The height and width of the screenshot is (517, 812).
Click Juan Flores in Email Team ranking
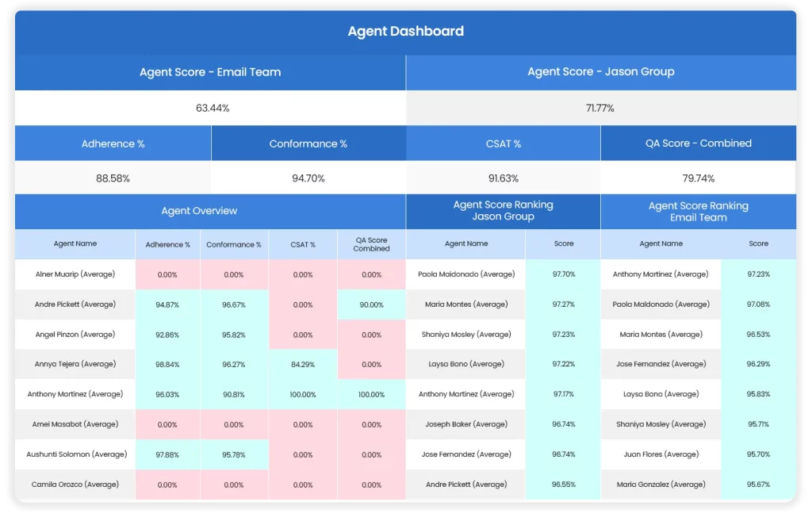coord(661,454)
